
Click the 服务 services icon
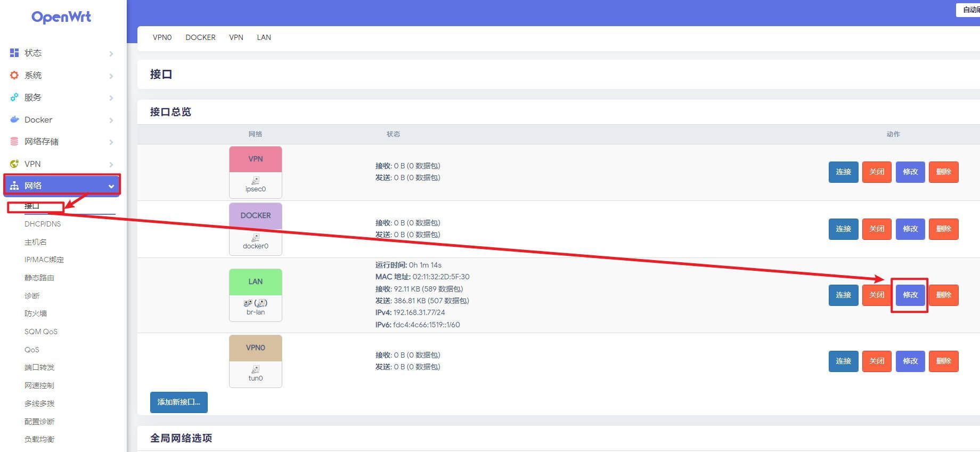point(14,98)
